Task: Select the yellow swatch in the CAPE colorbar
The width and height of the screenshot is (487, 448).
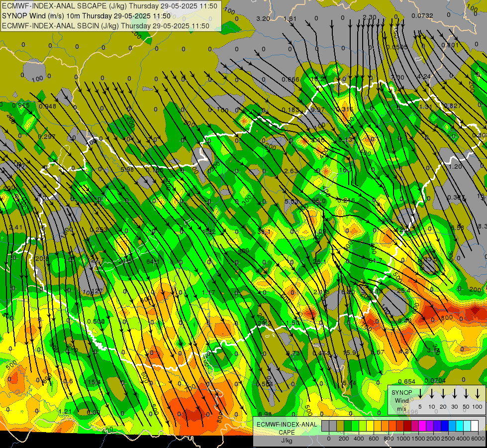Action: [x=370, y=426]
